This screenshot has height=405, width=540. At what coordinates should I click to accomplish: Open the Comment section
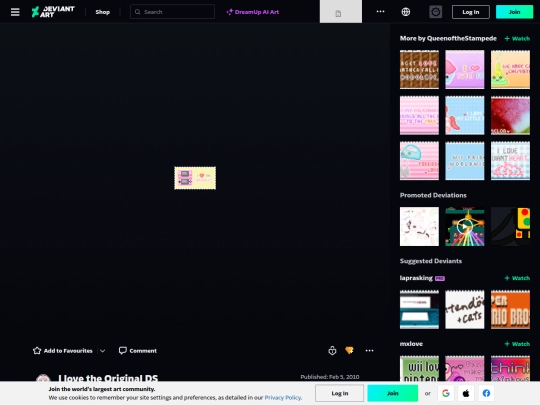tap(138, 351)
